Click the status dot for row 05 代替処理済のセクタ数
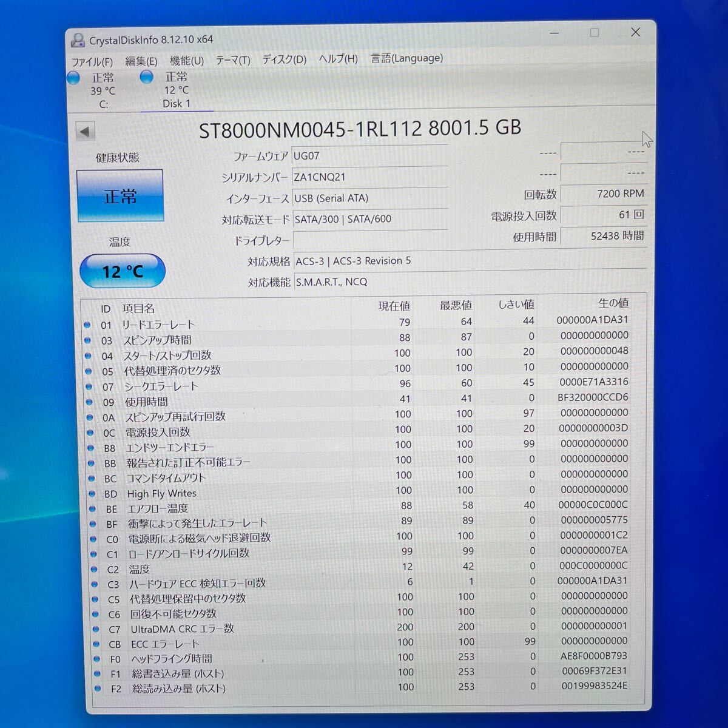728x728 pixels. [x=89, y=371]
